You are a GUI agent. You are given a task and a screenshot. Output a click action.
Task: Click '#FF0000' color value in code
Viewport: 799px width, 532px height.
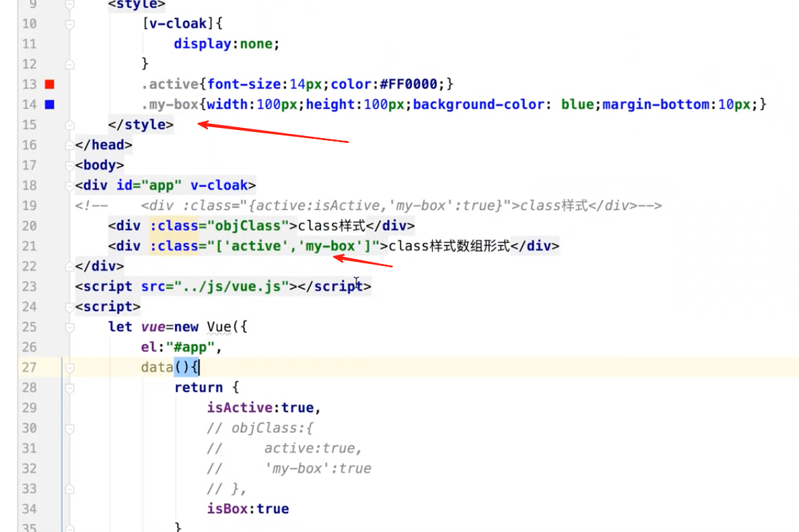click(408, 84)
